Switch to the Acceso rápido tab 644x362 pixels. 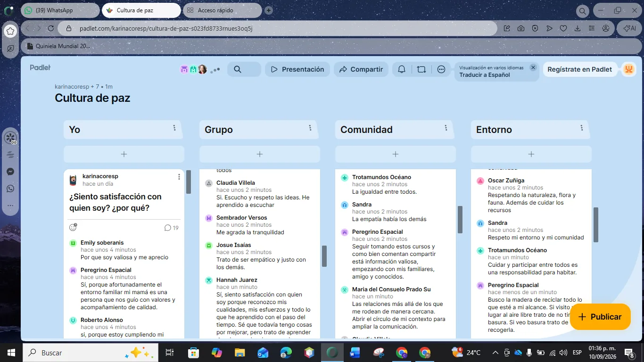222,10
